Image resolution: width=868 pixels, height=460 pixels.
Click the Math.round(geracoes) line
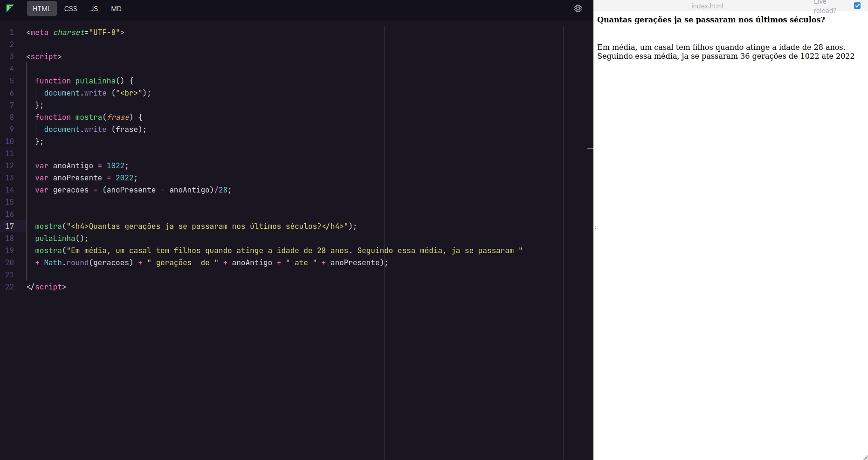coord(212,262)
